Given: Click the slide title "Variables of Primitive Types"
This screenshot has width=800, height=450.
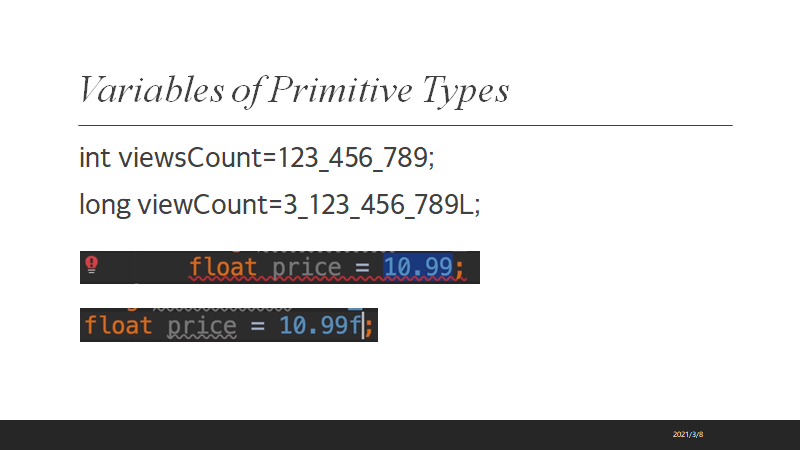Looking at the screenshot, I should point(294,91).
